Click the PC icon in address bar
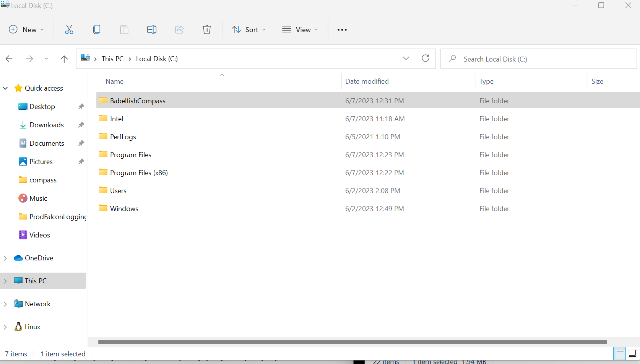 click(x=85, y=58)
